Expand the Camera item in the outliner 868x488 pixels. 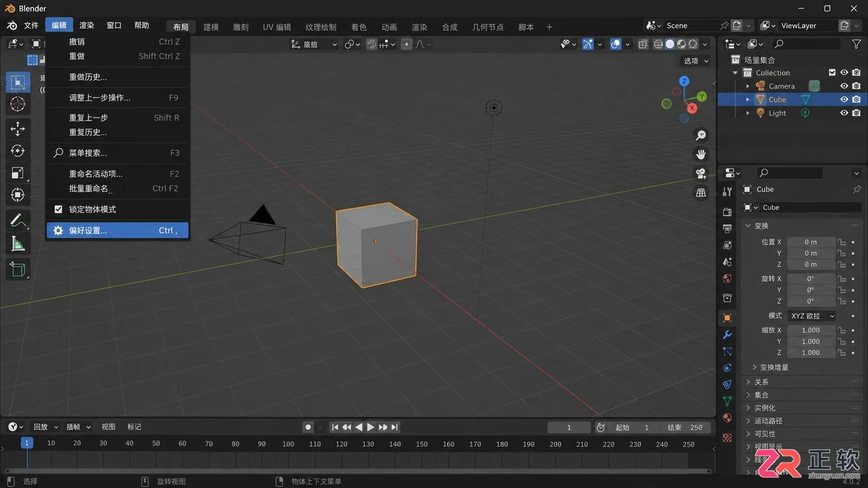click(x=748, y=86)
